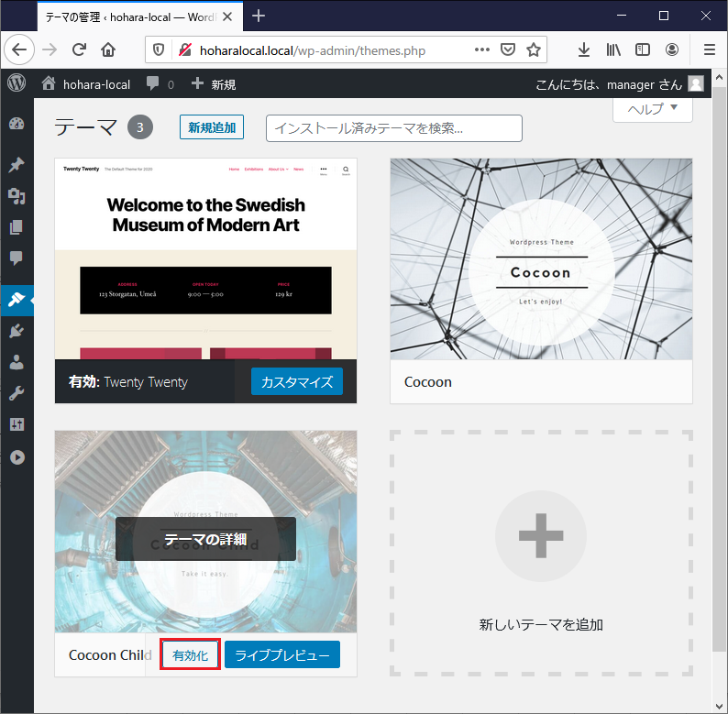Go to the Media library icon
The image size is (728, 714).
(x=17, y=196)
